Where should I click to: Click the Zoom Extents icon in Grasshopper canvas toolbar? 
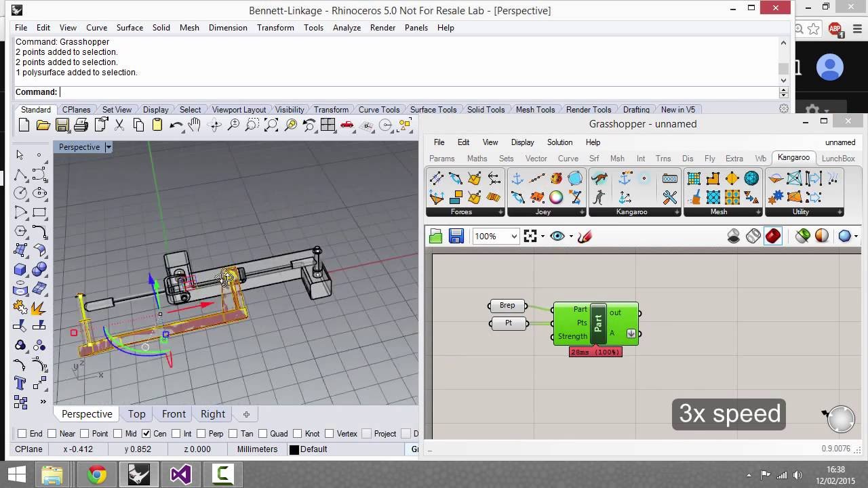pos(530,236)
